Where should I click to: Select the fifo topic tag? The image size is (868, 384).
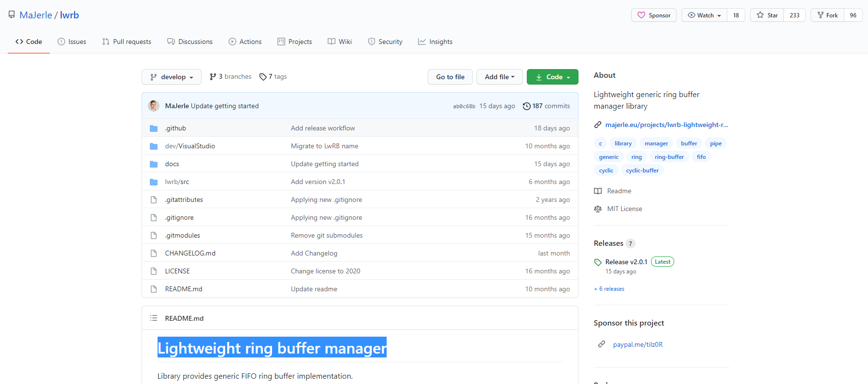pos(701,157)
